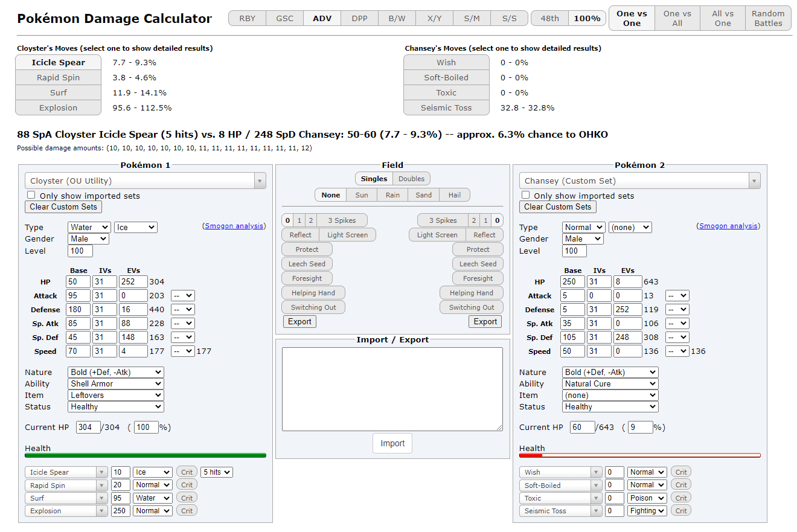Switch to GSC generation

pos(285,18)
